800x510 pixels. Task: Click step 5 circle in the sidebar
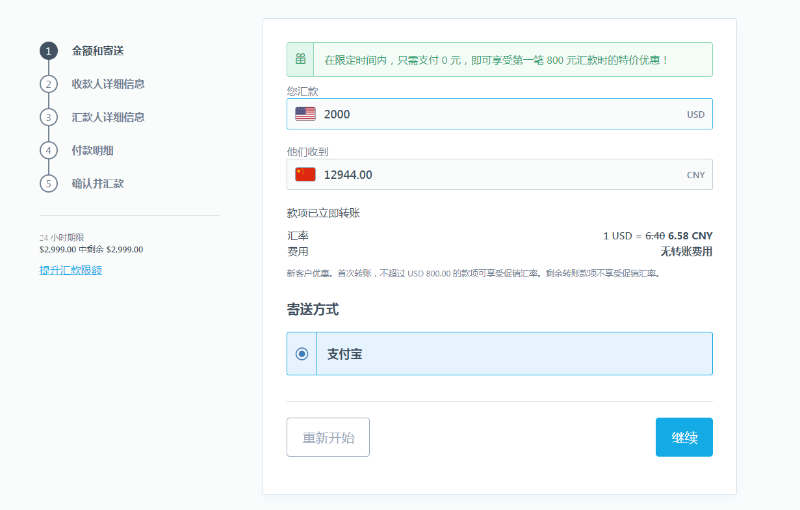48,184
